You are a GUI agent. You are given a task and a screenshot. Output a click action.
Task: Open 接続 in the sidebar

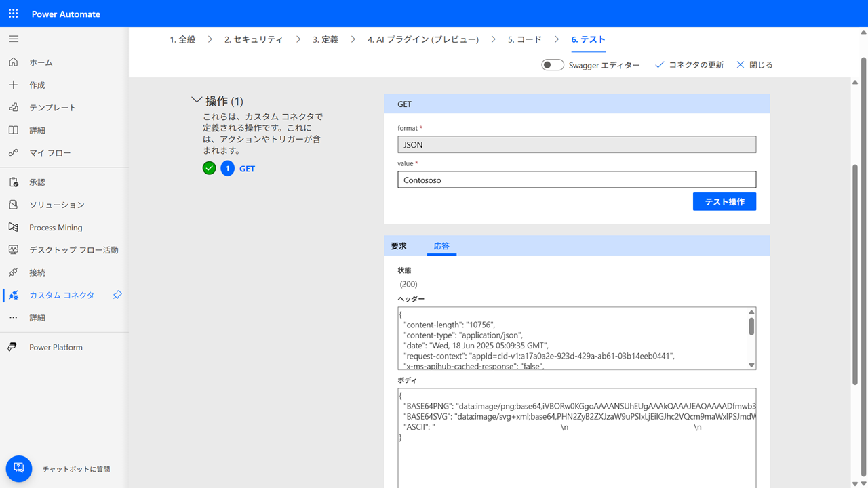[37, 272]
